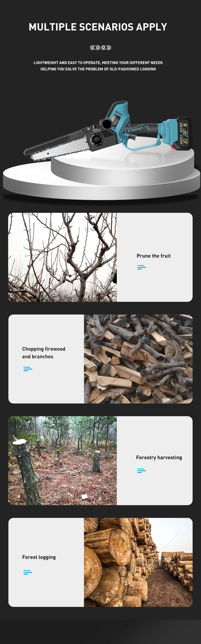Click the Prune the fruit label
The height and width of the screenshot is (644, 201).
[x=154, y=256]
